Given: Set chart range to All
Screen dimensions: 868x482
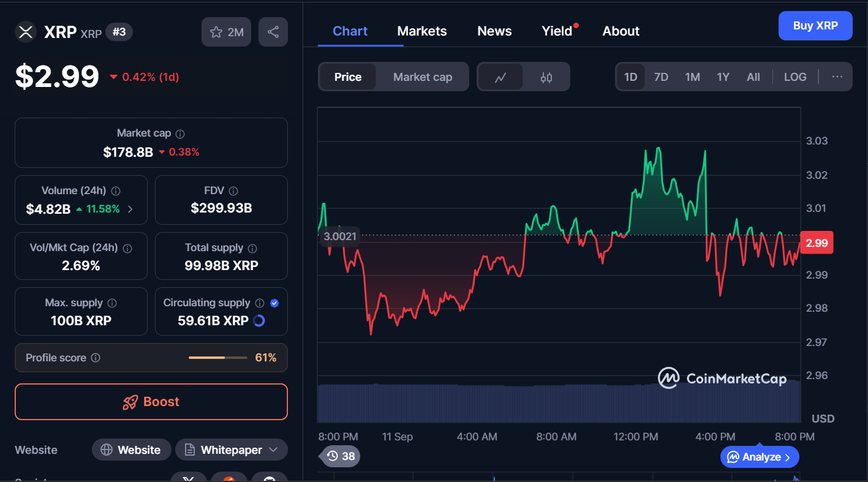Looking at the screenshot, I should click(x=753, y=77).
